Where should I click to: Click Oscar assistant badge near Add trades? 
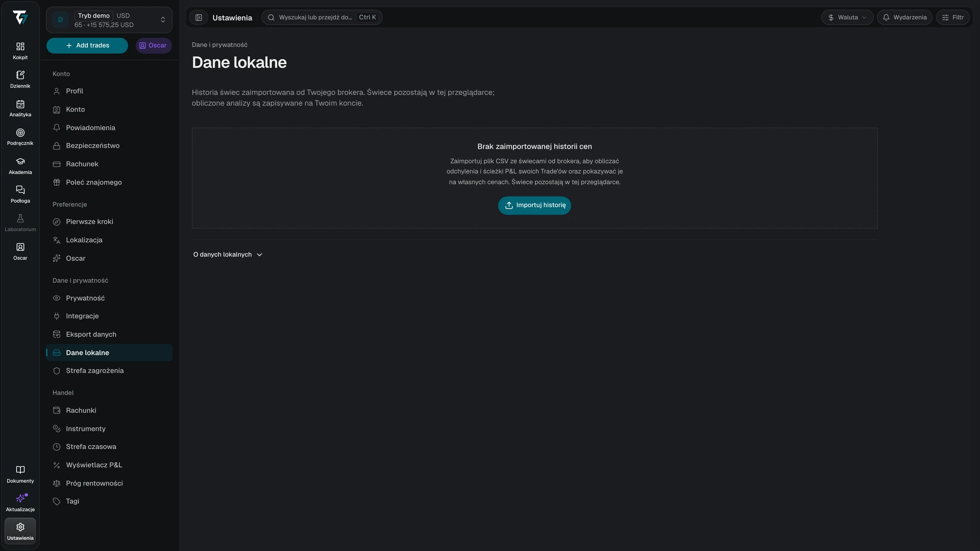point(154,45)
